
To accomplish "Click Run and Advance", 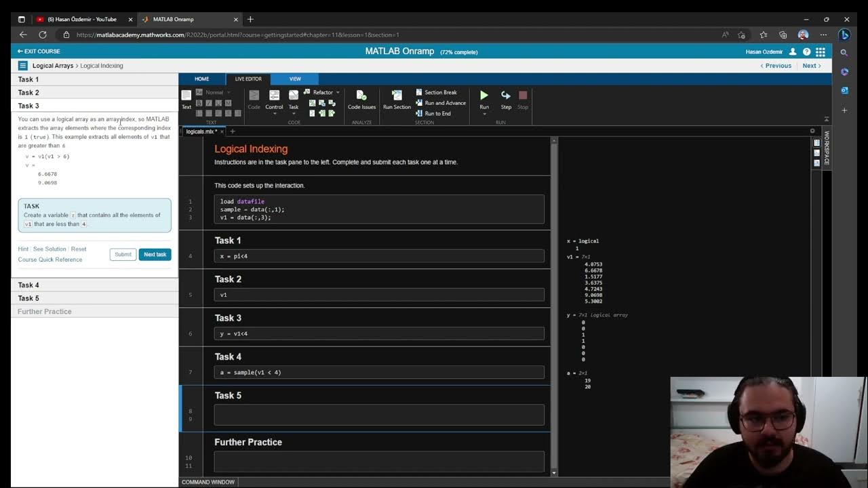I will pyautogui.click(x=441, y=103).
